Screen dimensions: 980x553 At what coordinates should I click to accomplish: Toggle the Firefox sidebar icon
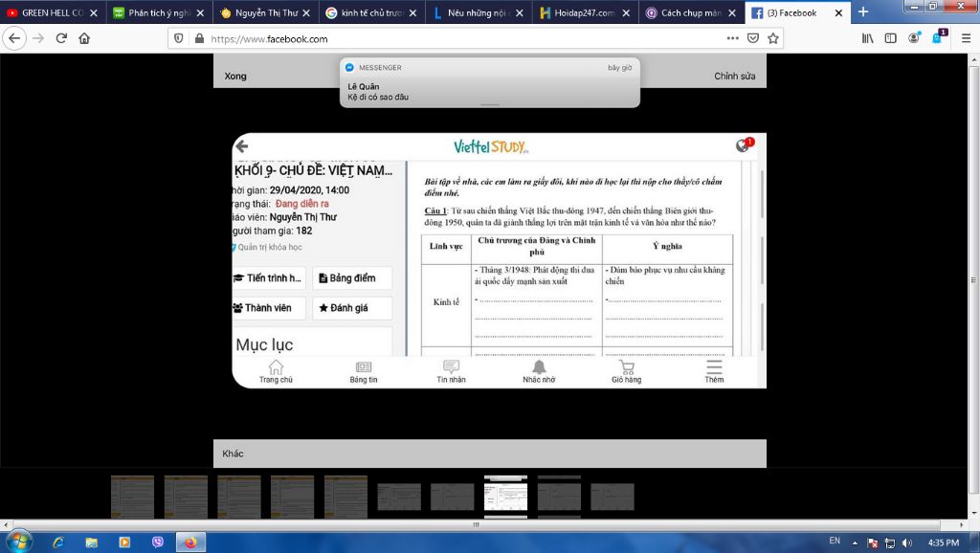891,38
